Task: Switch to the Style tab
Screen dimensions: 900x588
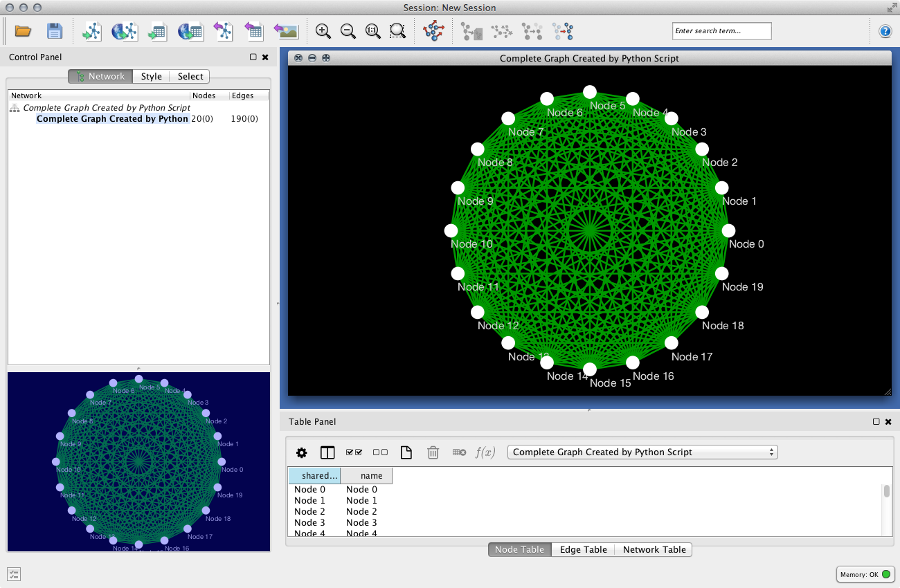Action: 151,77
